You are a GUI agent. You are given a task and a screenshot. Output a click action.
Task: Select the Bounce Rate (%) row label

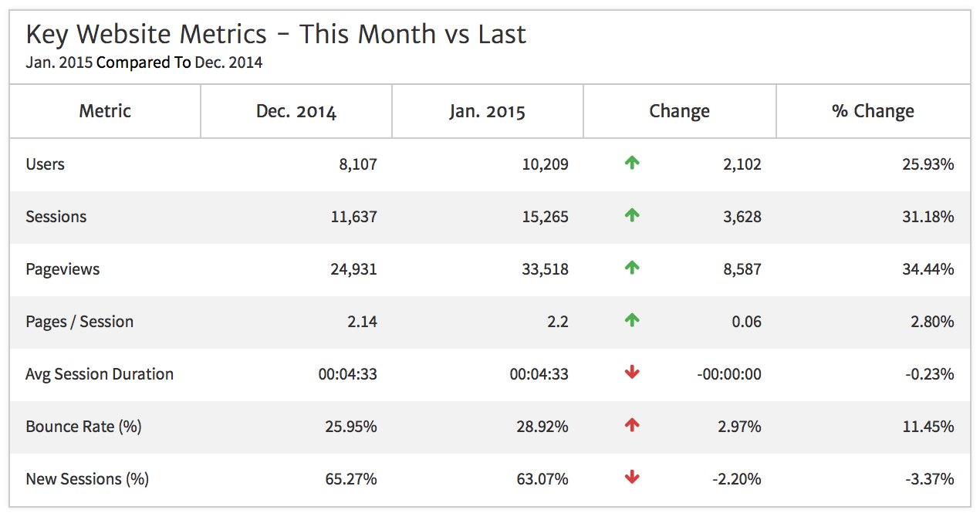[x=83, y=427]
